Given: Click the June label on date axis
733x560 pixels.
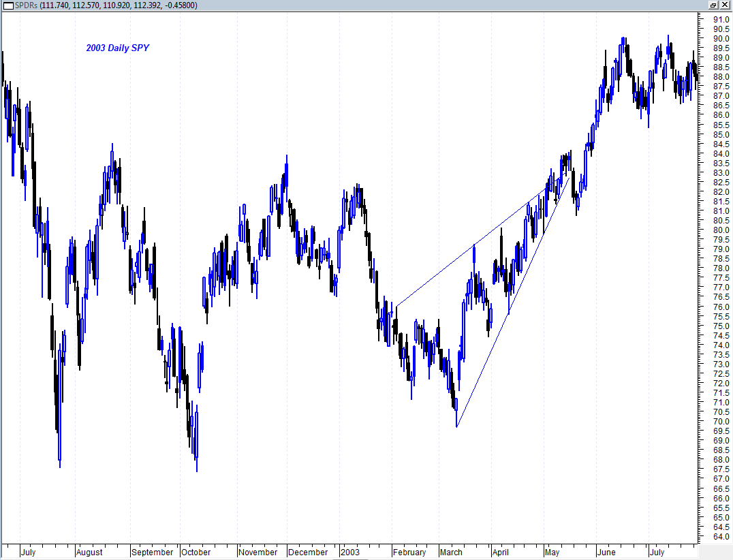Looking at the screenshot, I should coord(606,552).
